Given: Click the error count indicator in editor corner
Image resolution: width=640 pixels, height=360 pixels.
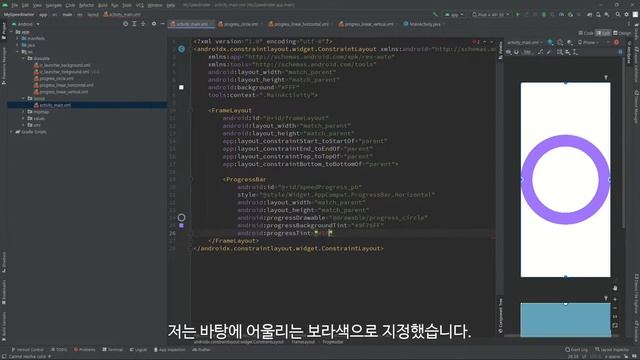Looking at the screenshot, I should 476,42.
